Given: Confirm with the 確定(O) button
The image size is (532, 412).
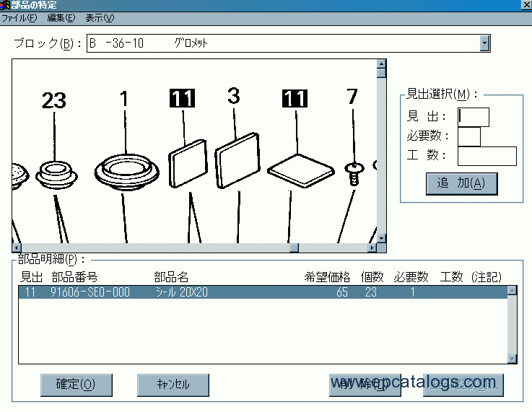Looking at the screenshot, I should (76, 385).
